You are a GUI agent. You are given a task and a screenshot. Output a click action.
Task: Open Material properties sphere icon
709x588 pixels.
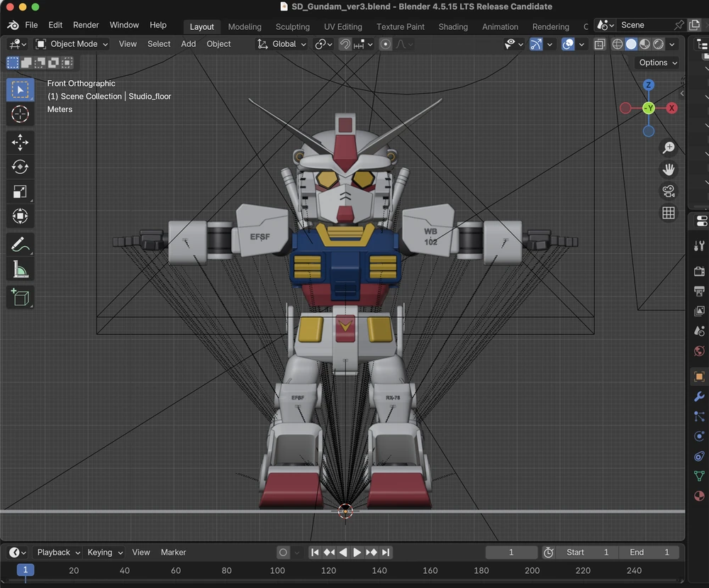point(699,497)
